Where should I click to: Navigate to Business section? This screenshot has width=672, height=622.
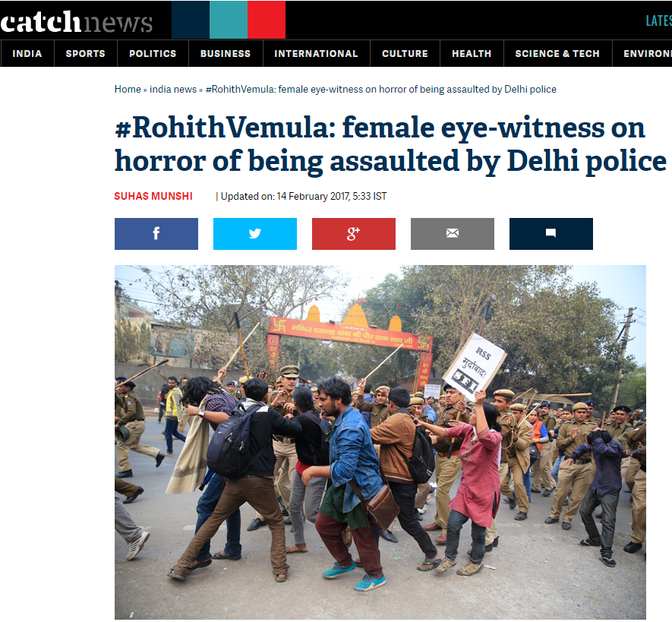(x=226, y=54)
